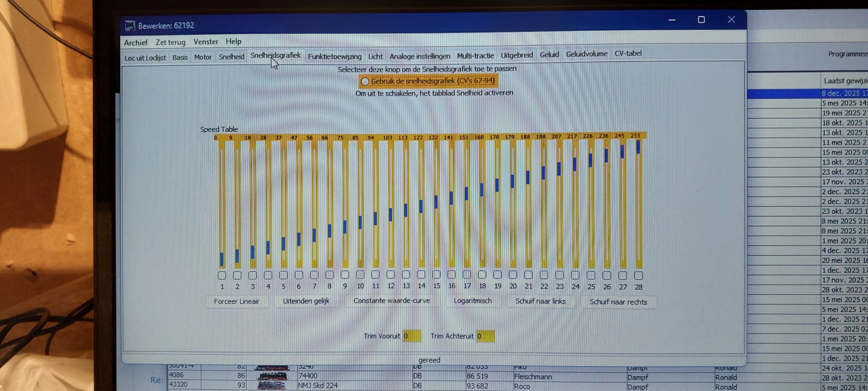Switch to the CV-tabel tab
Viewport: 868px width, 391px height.
point(628,54)
